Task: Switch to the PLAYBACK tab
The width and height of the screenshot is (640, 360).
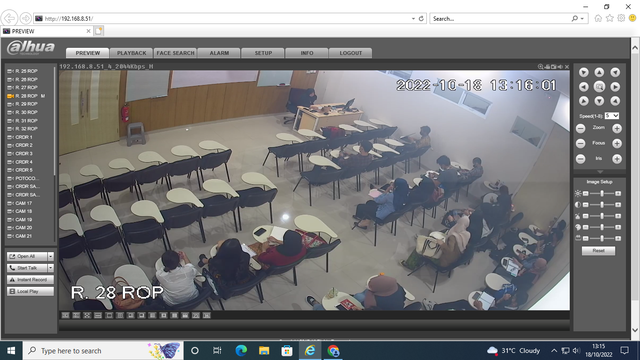Action: point(131,53)
